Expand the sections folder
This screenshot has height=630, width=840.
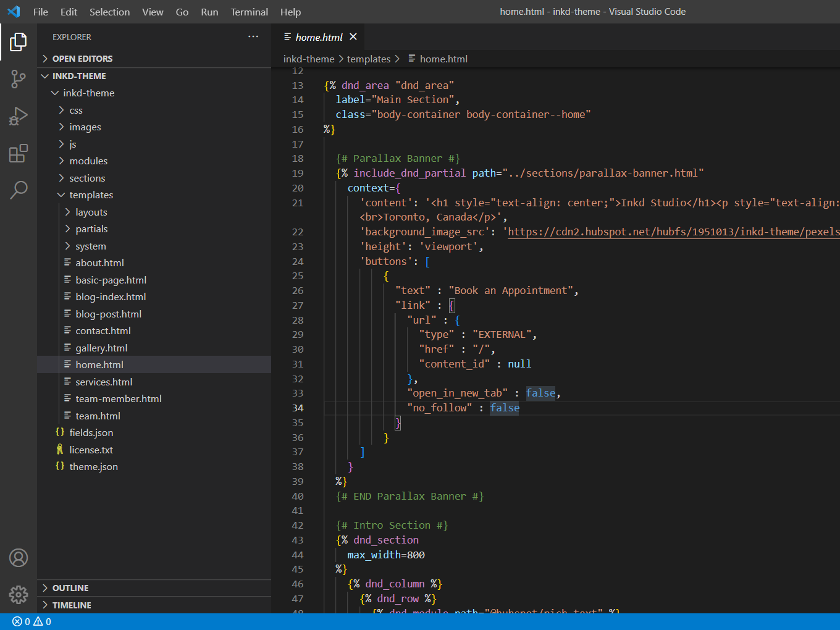pos(154,178)
